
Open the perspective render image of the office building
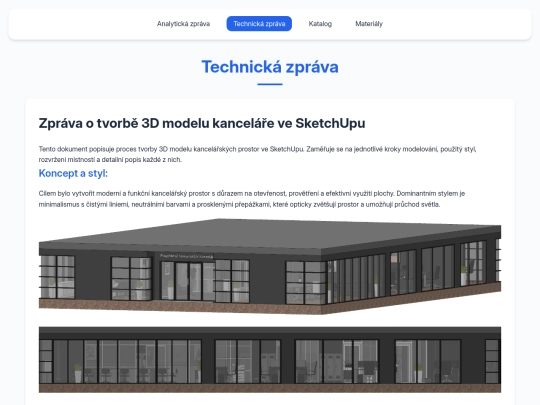pos(270,266)
